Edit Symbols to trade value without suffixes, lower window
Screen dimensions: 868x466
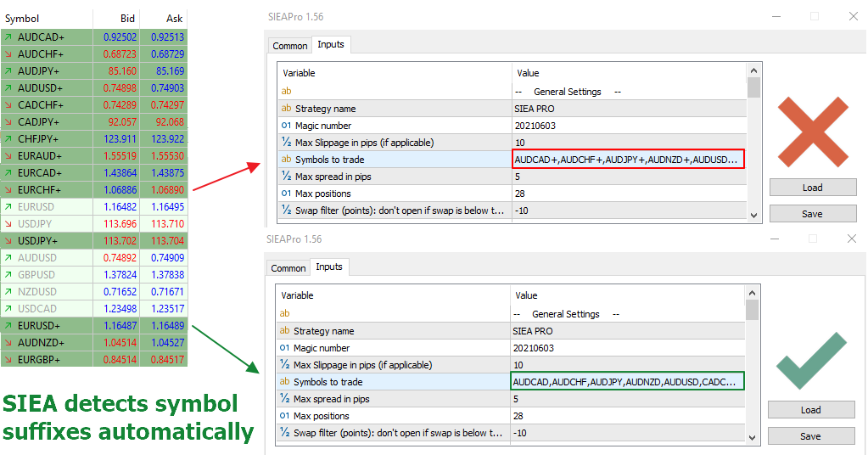627,381
